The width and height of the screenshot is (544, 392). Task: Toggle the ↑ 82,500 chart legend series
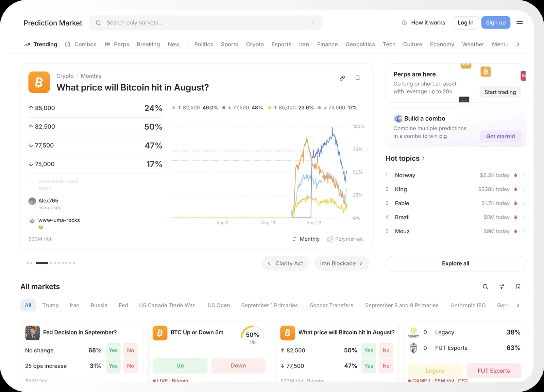195,108
